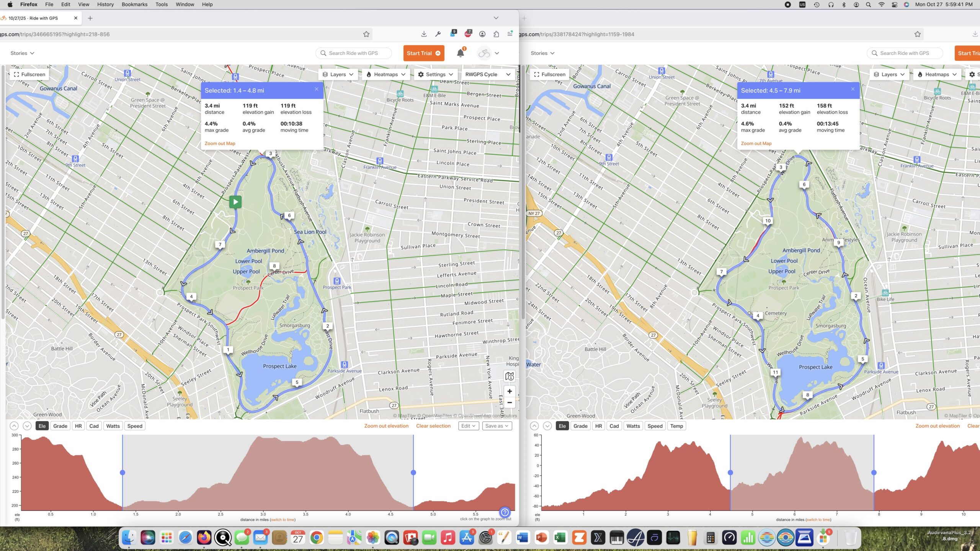The width and height of the screenshot is (980, 551).
Task: Select the Speed graph in left window
Action: click(135, 426)
